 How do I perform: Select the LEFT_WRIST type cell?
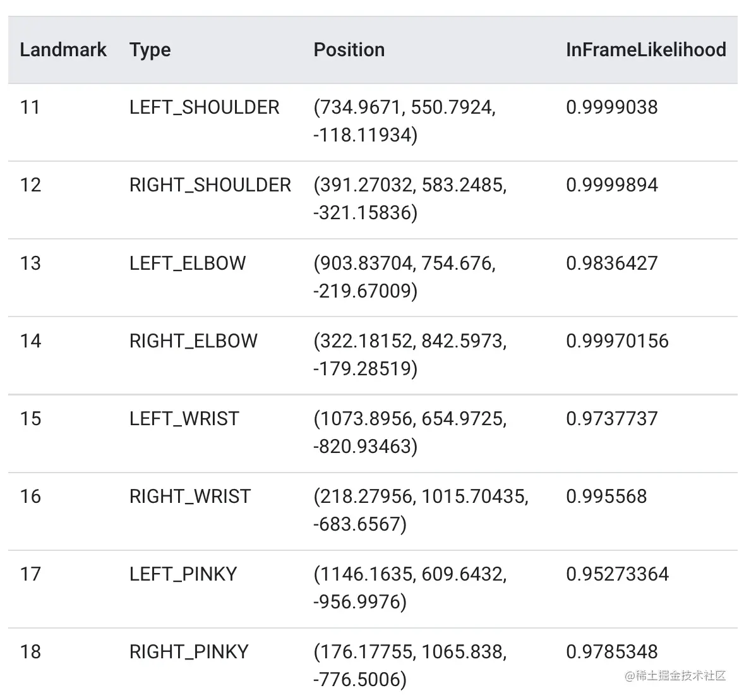[x=184, y=419]
